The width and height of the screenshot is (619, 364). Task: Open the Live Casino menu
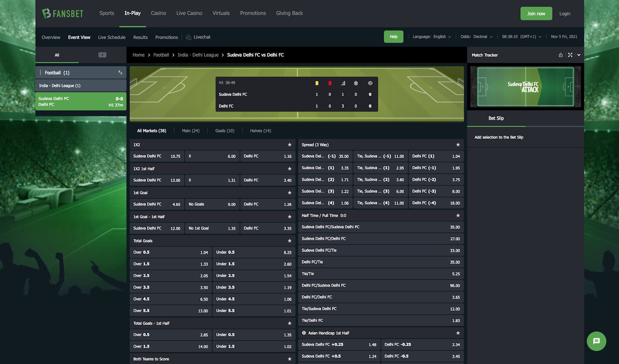(189, 13)
